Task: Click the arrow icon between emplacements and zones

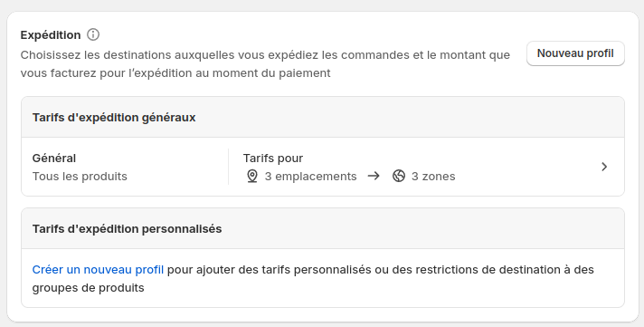Action: pyautogui.click(x=374, y=176)
